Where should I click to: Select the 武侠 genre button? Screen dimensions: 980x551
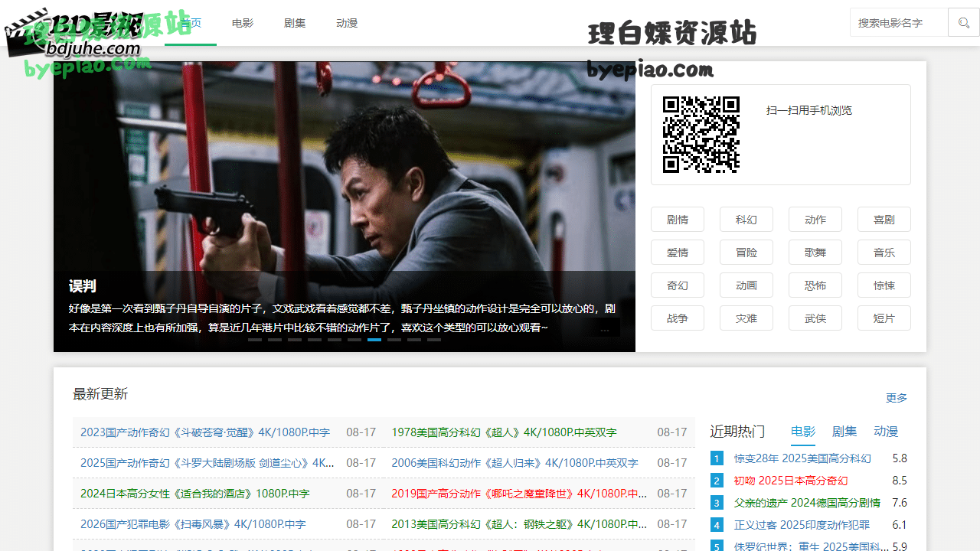[x=815, y=318]
